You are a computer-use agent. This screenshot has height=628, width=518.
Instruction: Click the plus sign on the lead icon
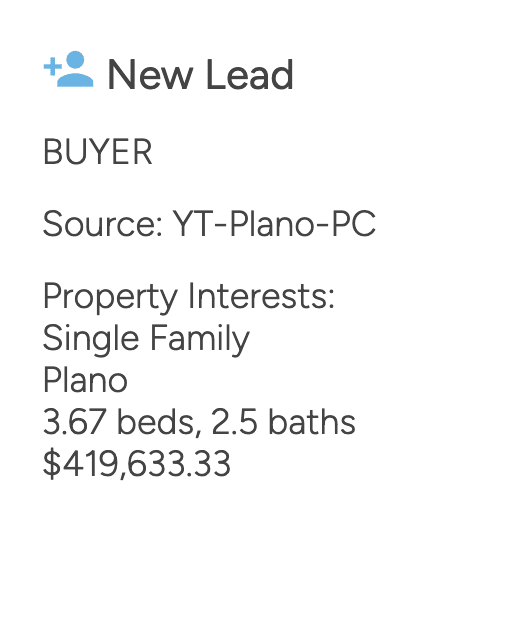52,66
